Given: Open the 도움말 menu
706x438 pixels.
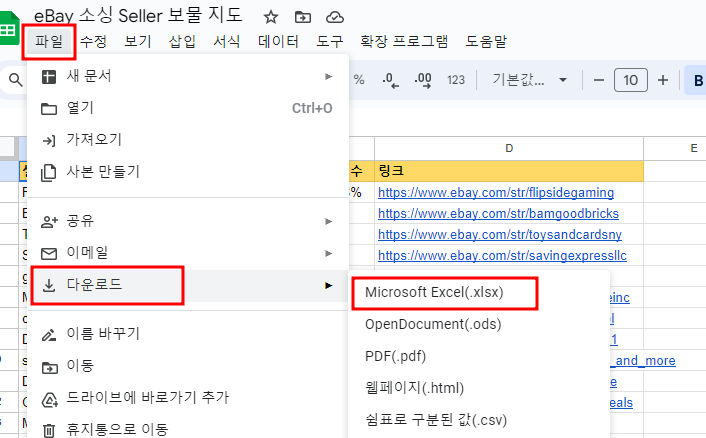Looking at the screenshot, I should click(x=486, y=41).
